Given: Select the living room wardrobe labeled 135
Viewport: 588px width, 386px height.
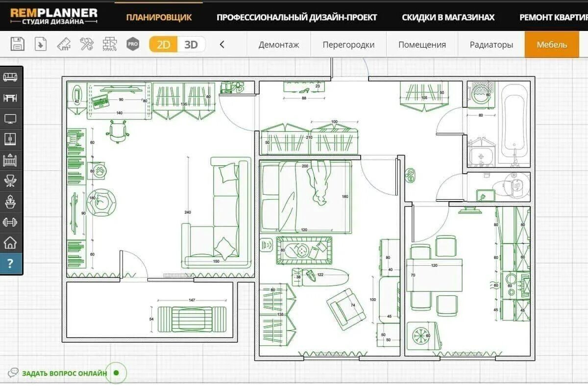Looking at the screenshot, I should coord(184,101).
